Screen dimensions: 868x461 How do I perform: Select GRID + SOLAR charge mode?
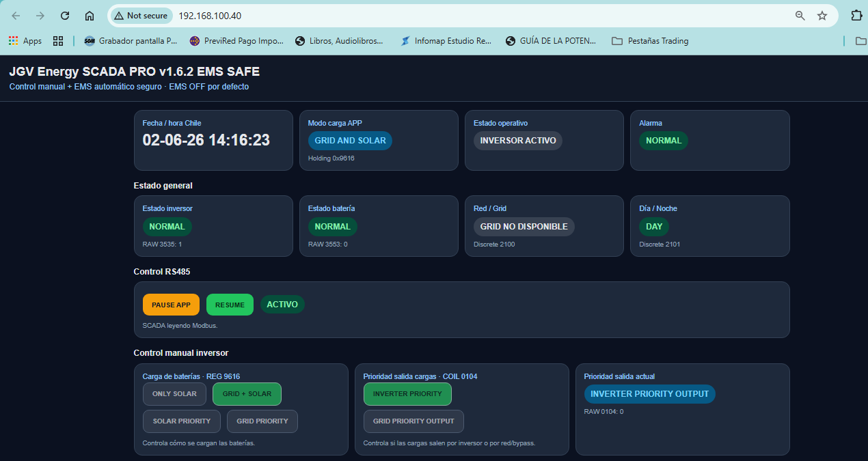pos(247,394)
